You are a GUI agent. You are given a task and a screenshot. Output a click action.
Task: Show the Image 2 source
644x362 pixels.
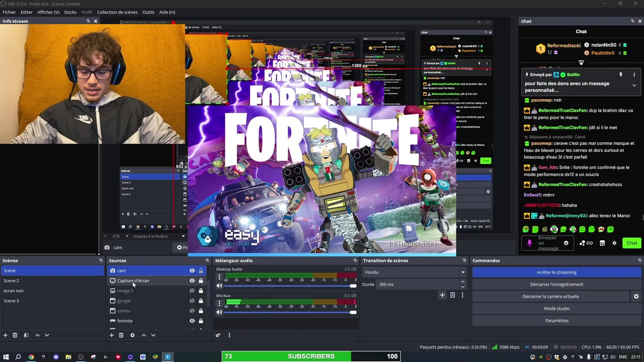click(x=192, y=291)
